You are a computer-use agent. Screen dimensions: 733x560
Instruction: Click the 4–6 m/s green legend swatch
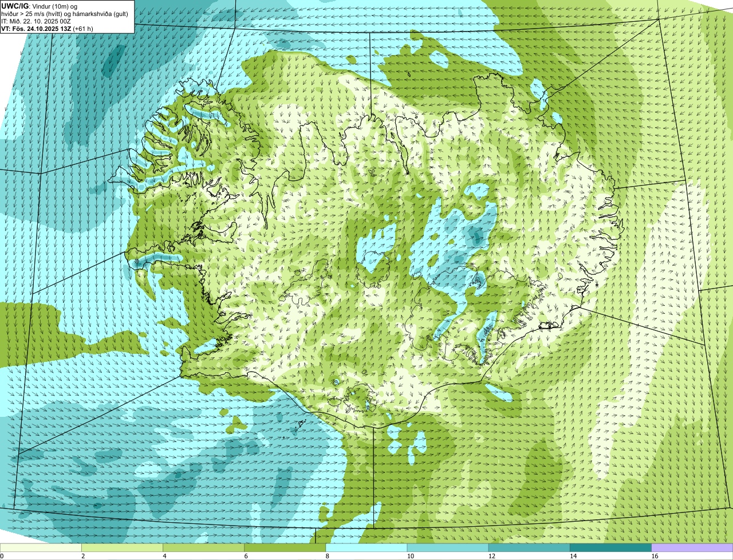click(x=204, y=548)
